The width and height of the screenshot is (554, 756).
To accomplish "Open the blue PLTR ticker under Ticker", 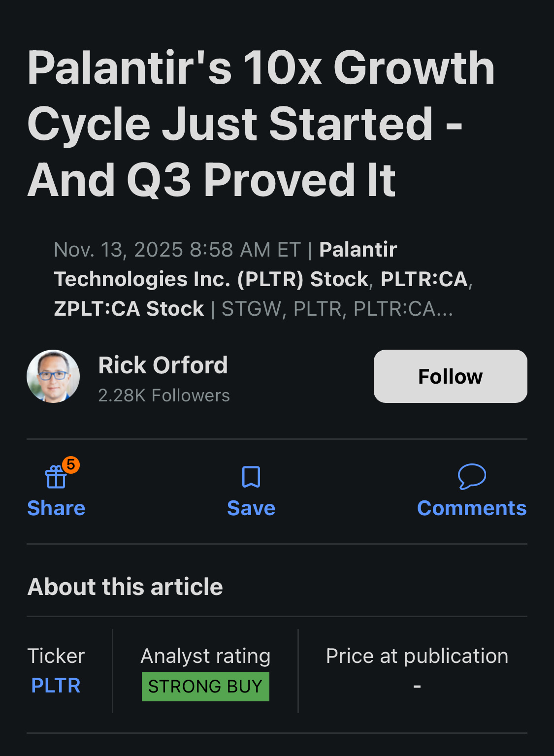I will (x=56, y=686).
